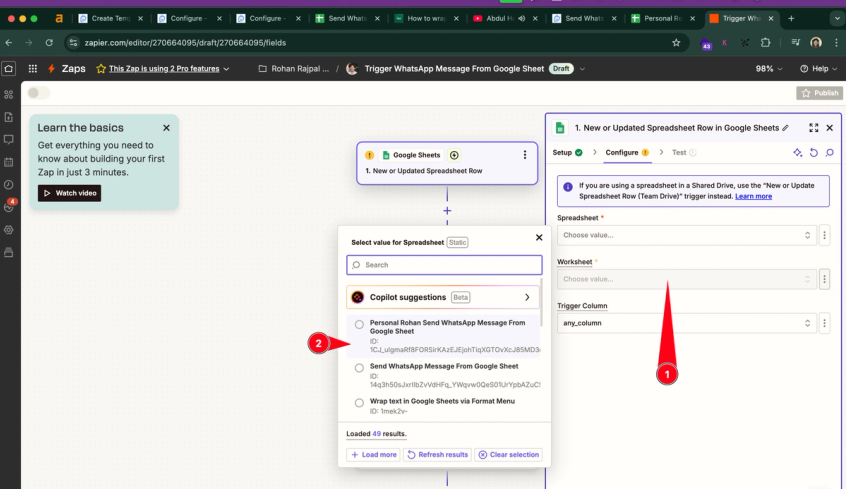Switch to the Configure tab
This screenshot has width=846, height=489.
(x=627, y=153)
